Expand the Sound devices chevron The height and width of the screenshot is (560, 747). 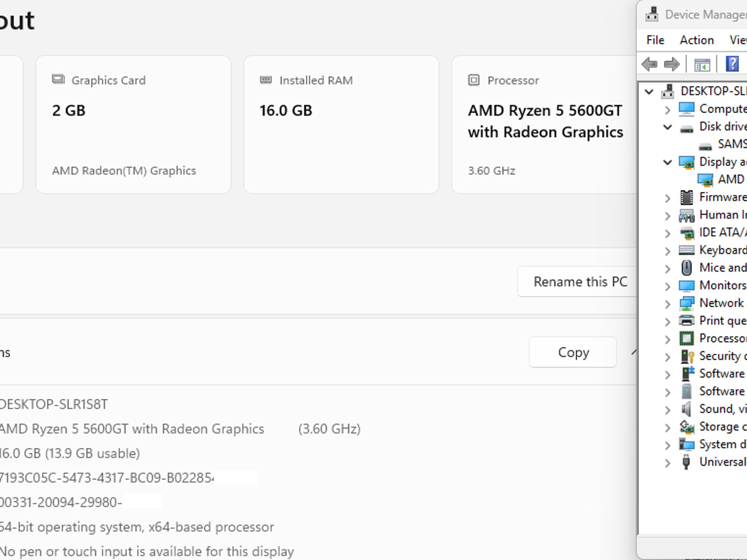tap(667, 410)
